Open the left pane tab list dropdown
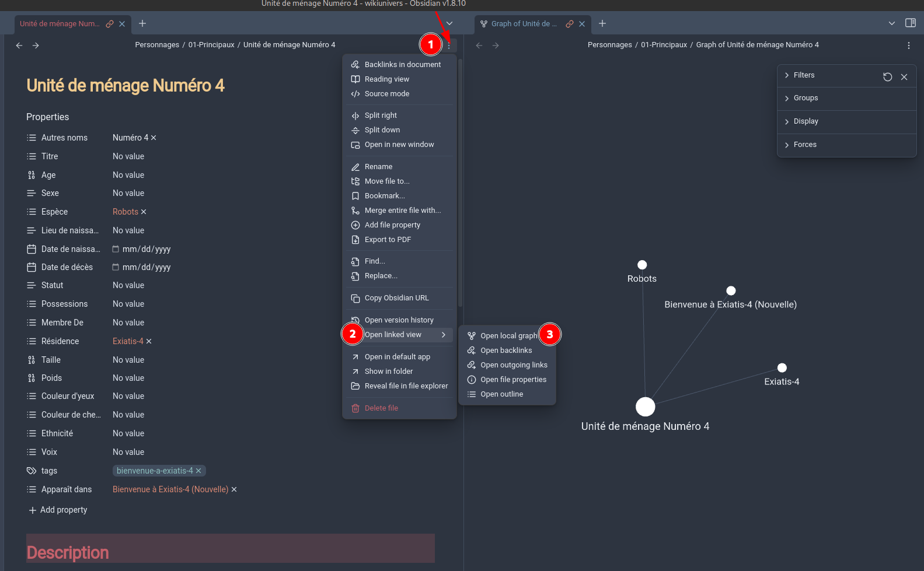 tap(449, 24)
